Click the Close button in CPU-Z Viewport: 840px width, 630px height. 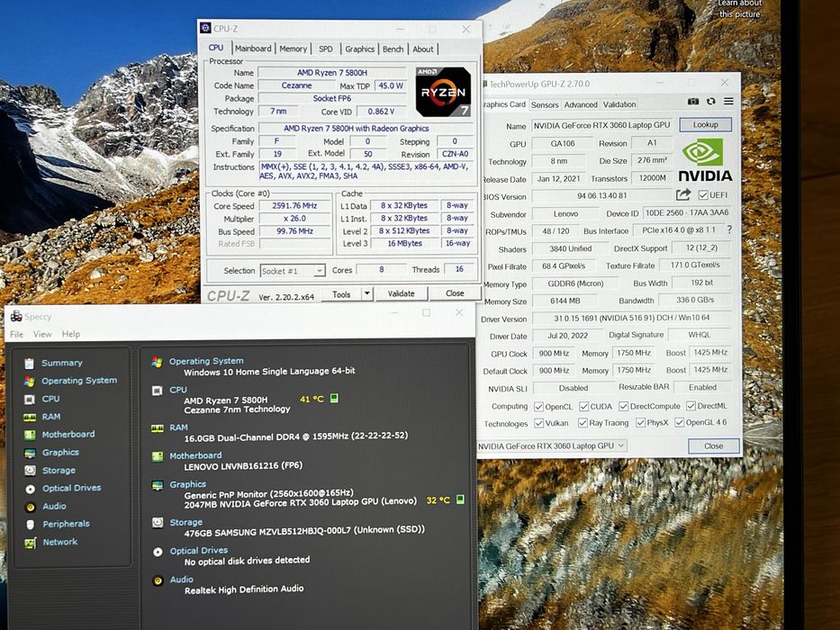pos(455,293)
